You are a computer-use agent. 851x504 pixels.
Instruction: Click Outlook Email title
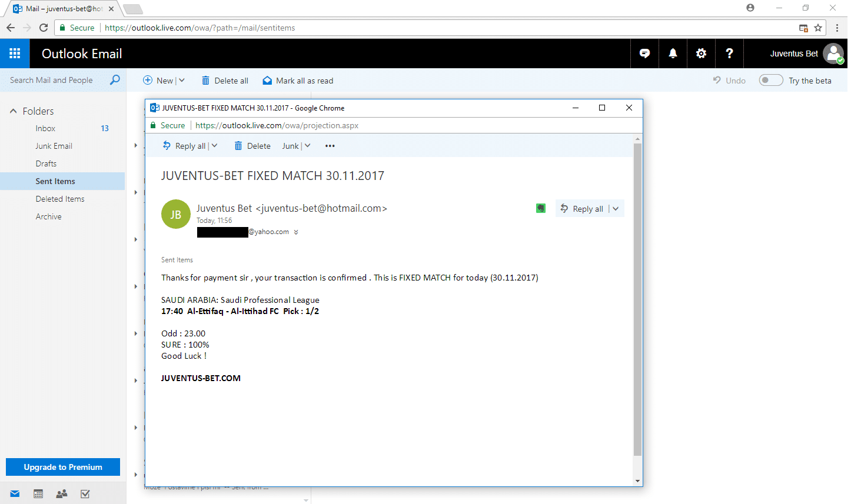[82, 54]
